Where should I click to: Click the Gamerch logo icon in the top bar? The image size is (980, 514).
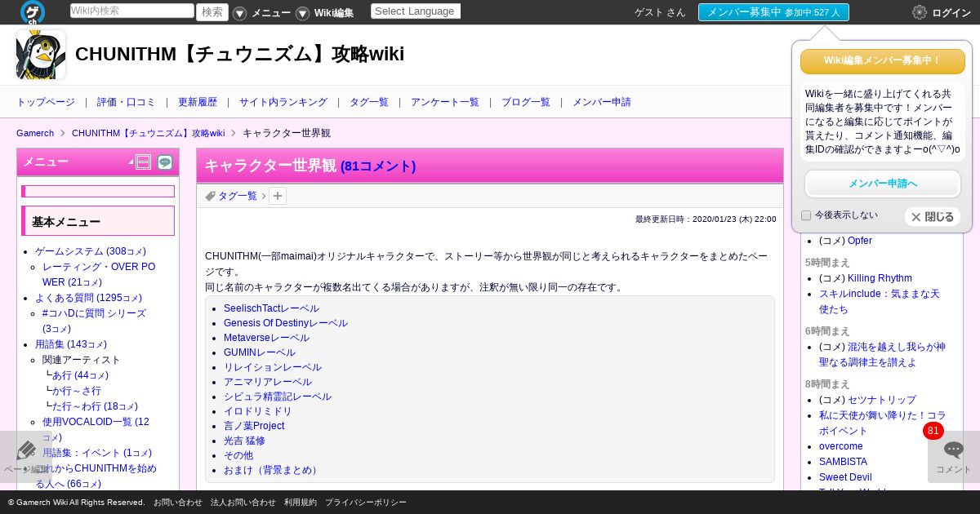point(33,12)
